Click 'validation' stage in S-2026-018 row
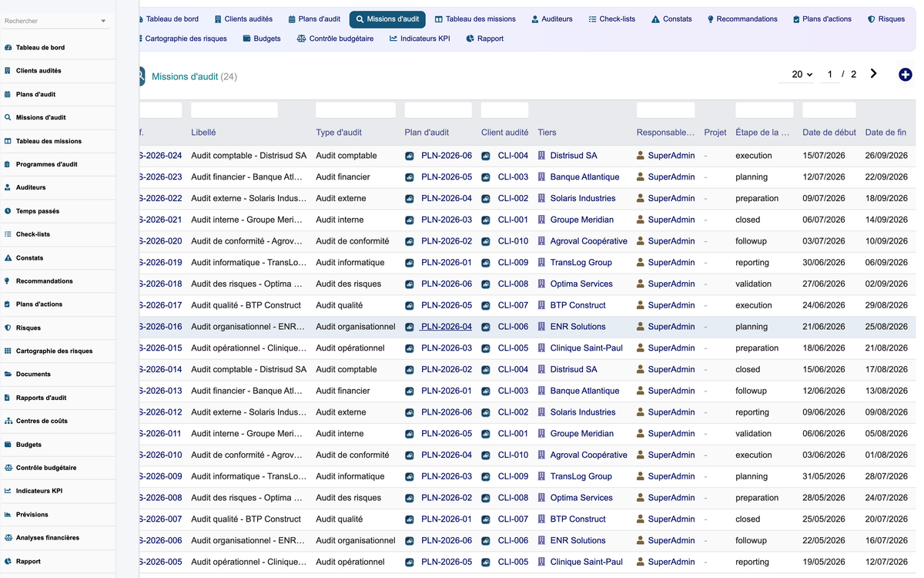Image resolution: width=924 pixels, height=578 pixels. click(x=753, y=284)
